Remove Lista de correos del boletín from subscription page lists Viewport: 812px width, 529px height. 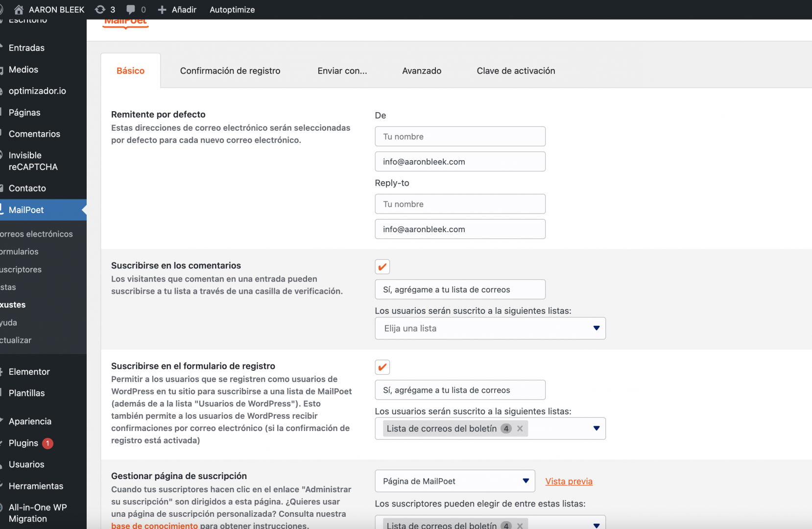(520, 525)
